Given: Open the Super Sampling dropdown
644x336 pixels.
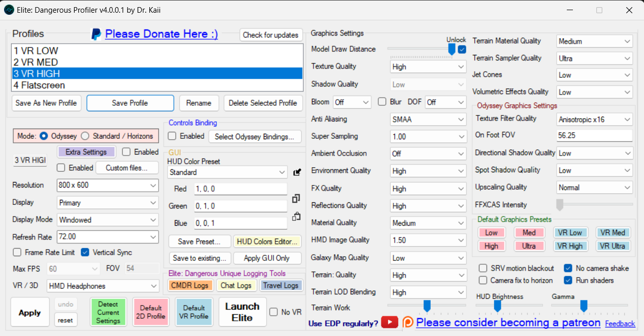Looking at the screenshot, I should coord(428,137).
